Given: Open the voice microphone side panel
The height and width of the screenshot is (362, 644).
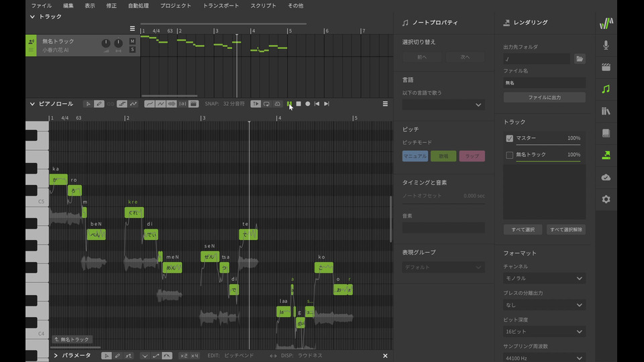Looking at the screenshot, I should click(x=606, y=45).
